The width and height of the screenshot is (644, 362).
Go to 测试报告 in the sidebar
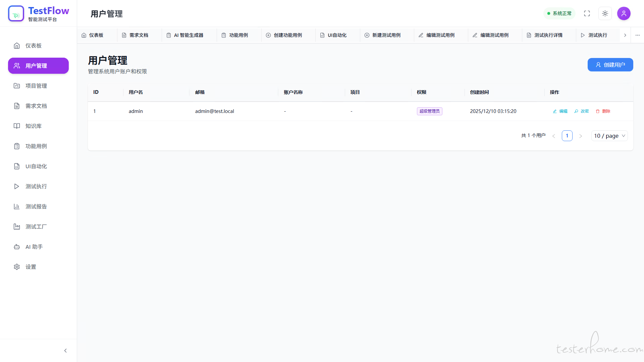36,206
